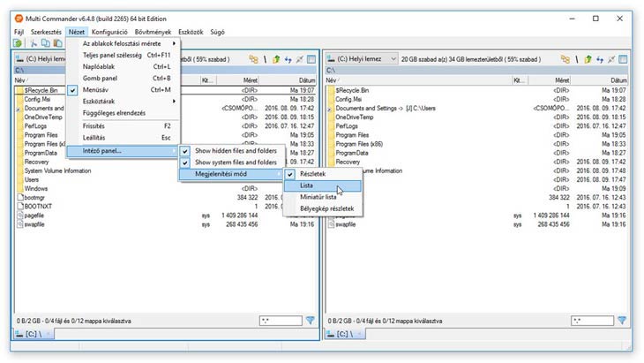Click bootmgr file icon in left panel
This screenshot has width=644, height=363.
coord(19,197)
